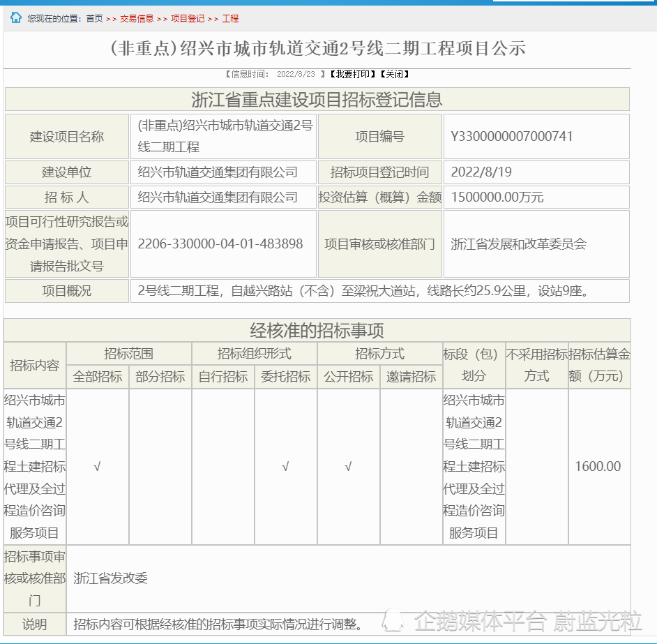Select project number Y3300000007000741
This screenshot has height=644, width=657.
tap(512, 136)
